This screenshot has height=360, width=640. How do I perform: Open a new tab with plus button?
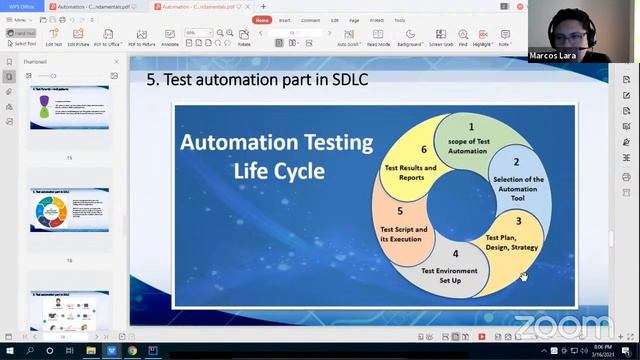pyautogui.click(x=263, y=7)
